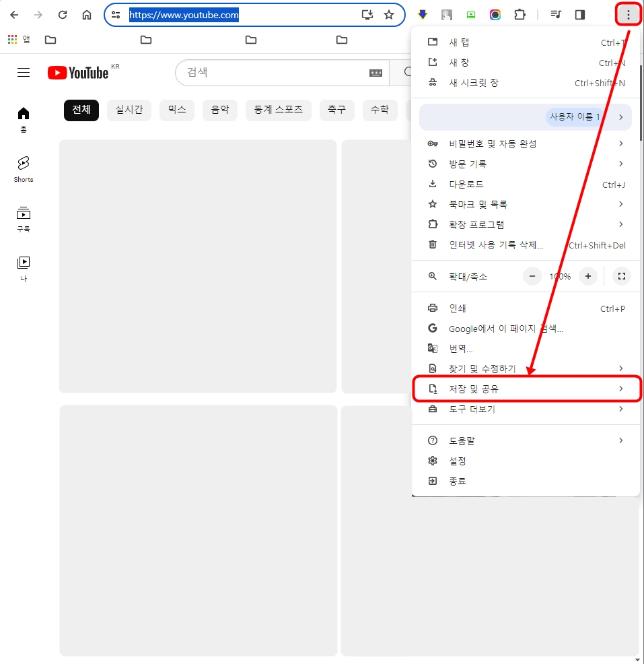Bookmark this page using the star icon
This screenshot has height=664, width=644.
coord(389,14)
